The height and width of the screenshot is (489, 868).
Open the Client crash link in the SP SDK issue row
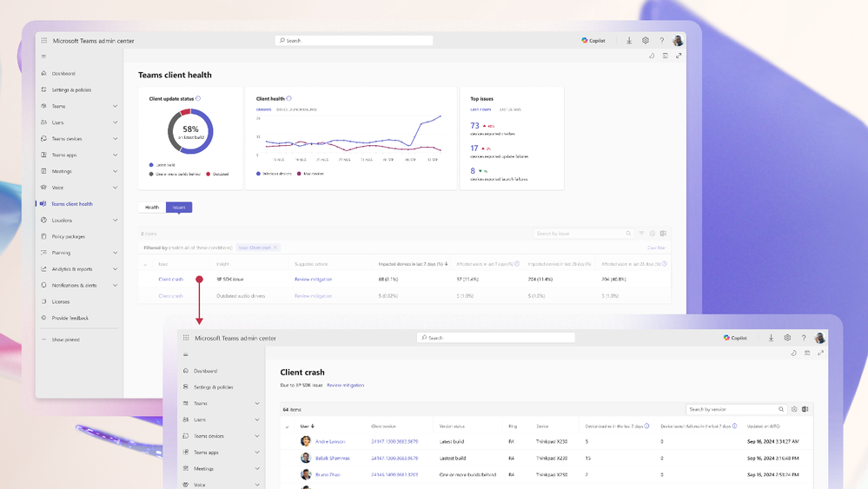[x=170, y=280]
